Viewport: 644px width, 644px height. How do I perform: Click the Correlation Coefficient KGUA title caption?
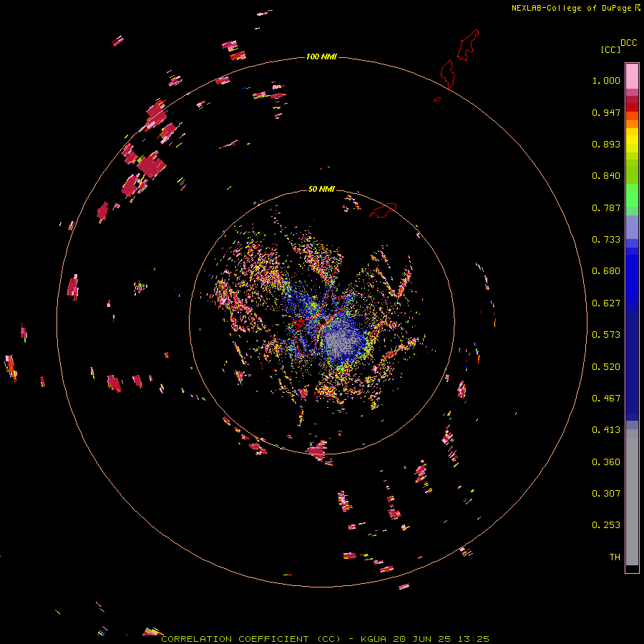pyautogui.click(x=325, y=639)
